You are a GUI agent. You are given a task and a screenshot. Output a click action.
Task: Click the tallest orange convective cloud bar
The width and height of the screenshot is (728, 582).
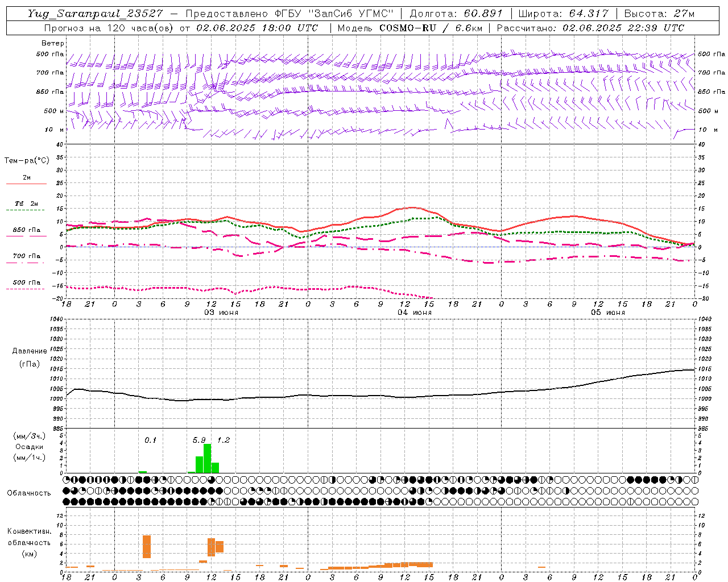click(147, 546)
